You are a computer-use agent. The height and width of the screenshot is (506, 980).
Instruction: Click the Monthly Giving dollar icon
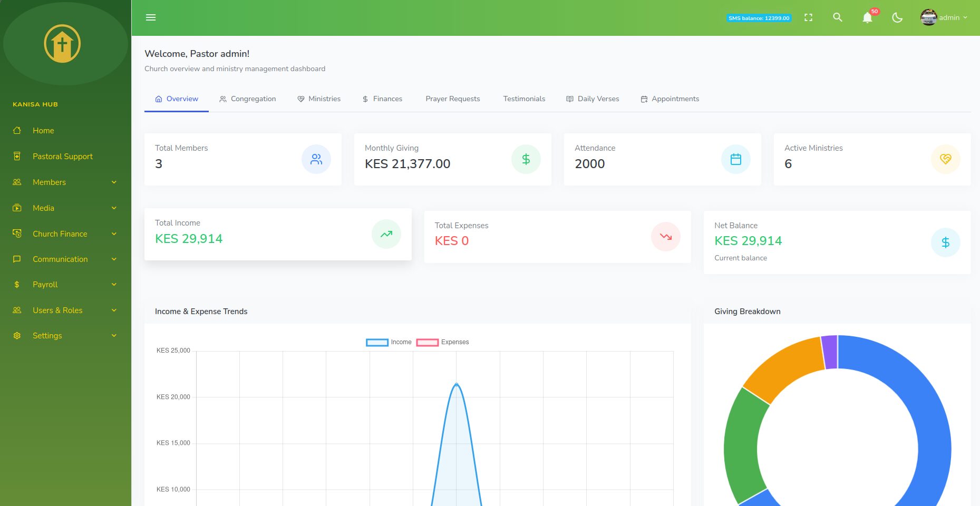click(x=526, y=159)
